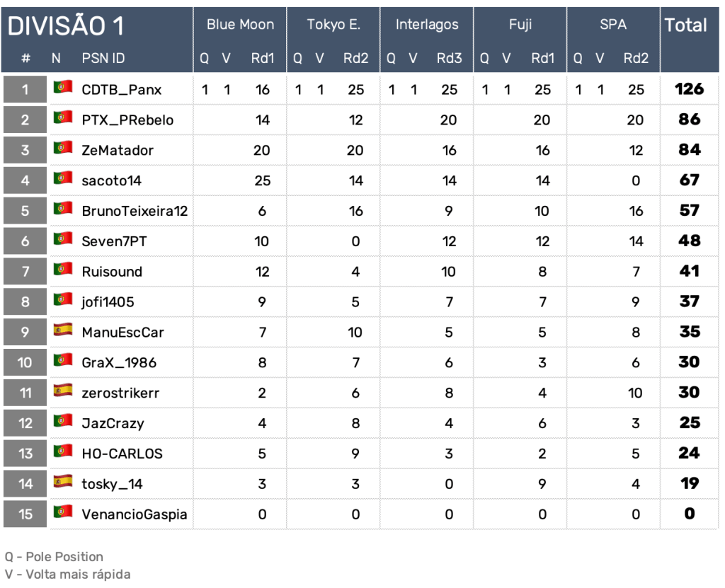The width and height of the screenshot is (725, 588).
Task: Select the Blue Moon column header
Action: (240, 25)
